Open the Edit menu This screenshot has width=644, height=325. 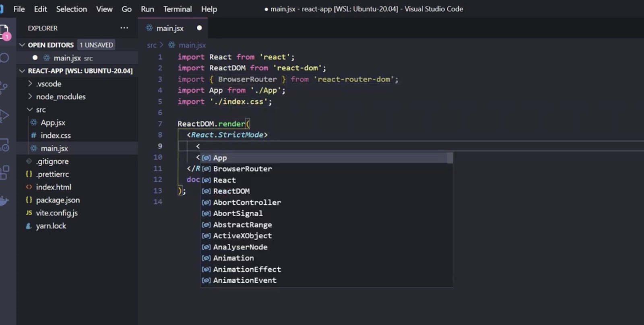(40, 9)
